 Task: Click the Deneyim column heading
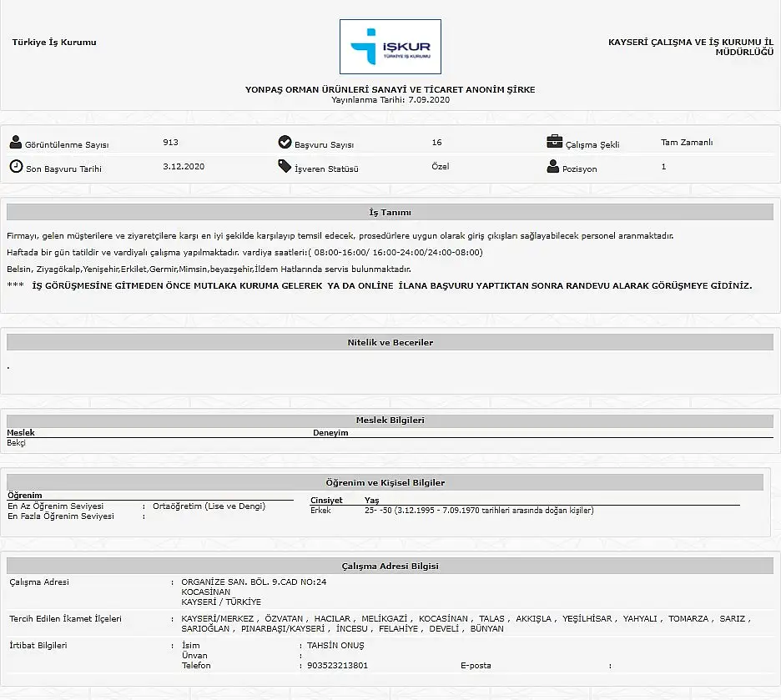pos(330,433)
